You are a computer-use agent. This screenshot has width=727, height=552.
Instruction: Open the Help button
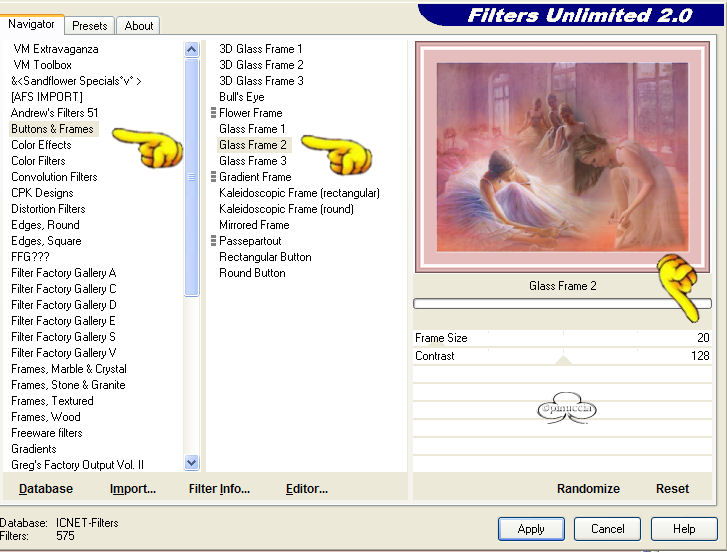coord(684,529)
